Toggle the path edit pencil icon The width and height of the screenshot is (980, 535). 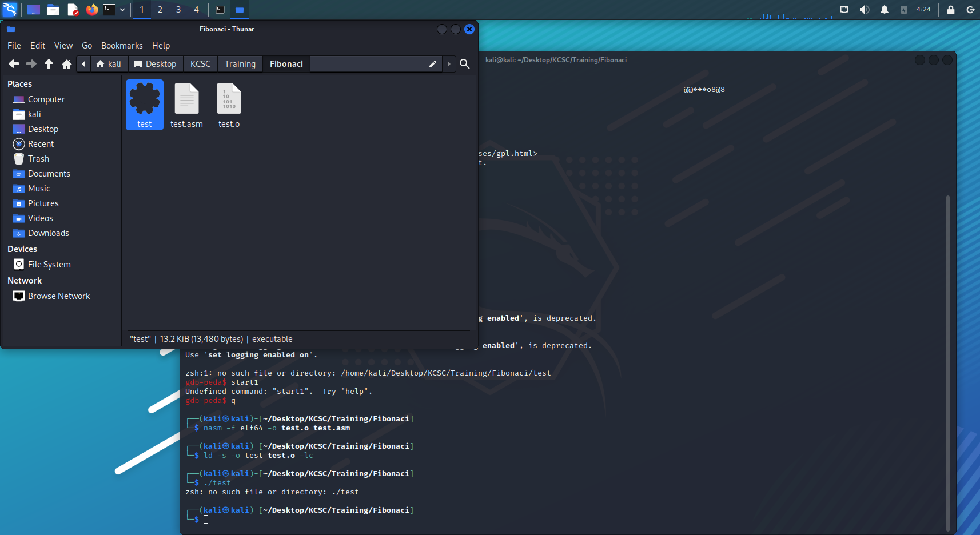pyautogui.click(x=433, y=64)
